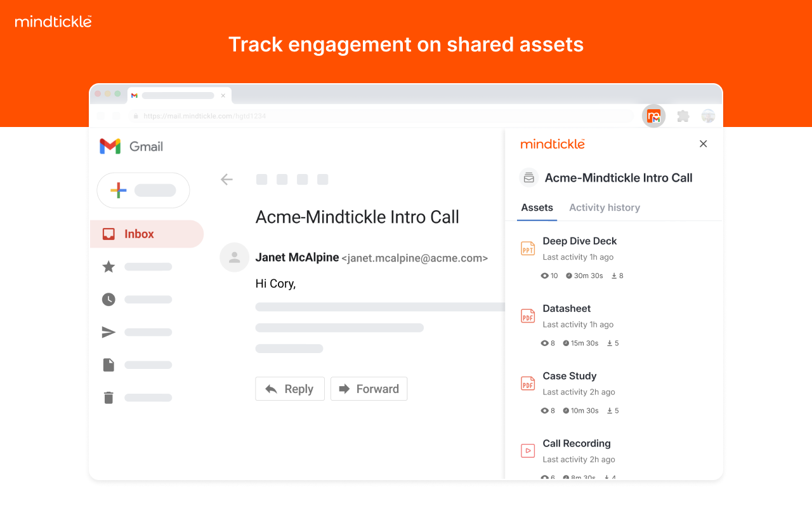Select the Assets tab
The image size is (812, 508).
[x=537, y=207]
